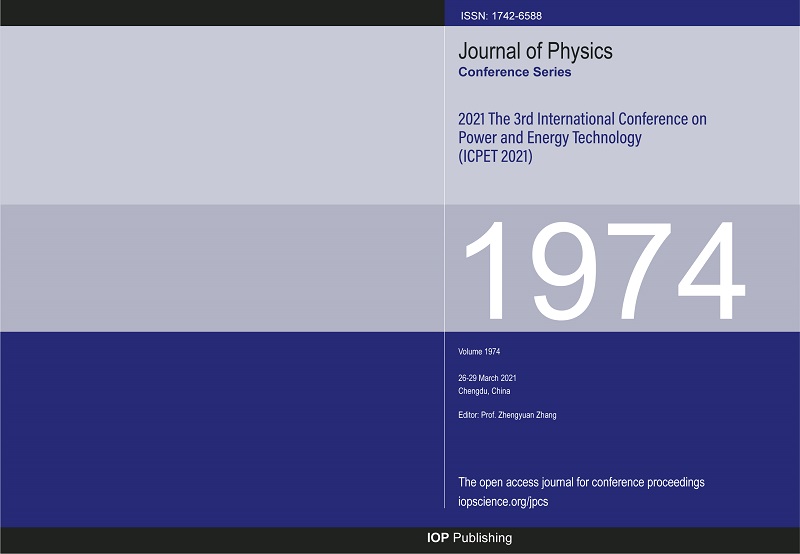The width and height of the screenshot is (800, 554).
Task: Select the Journal of Physics title
Action: pos(535,51)
